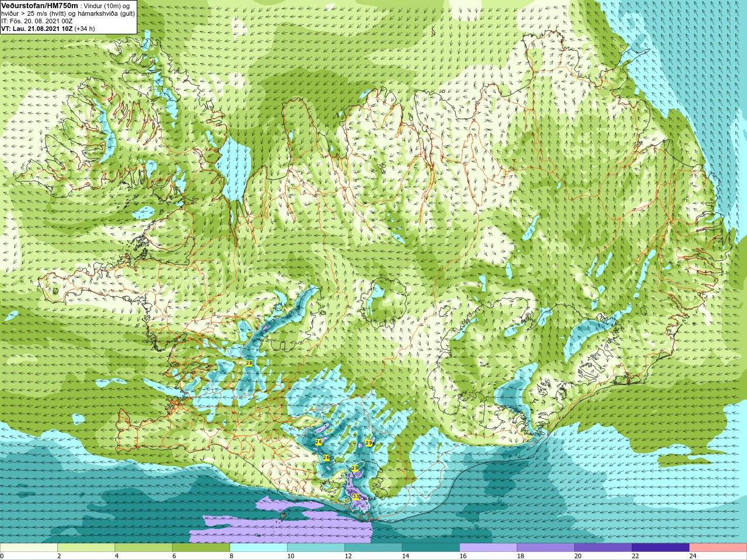Select the dark green 6–8 m/s legend swatch
This screenshot has width=747, height=560.
pyautogui.click(x=201, y=548)
